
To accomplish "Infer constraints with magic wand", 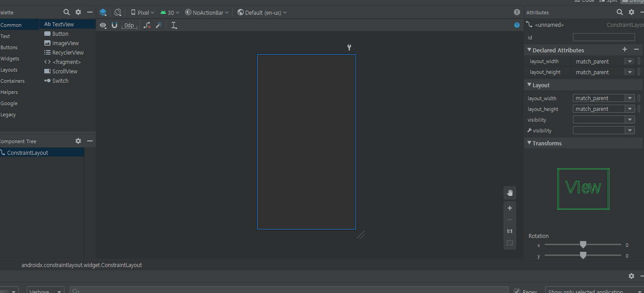I will pos(159,25).
